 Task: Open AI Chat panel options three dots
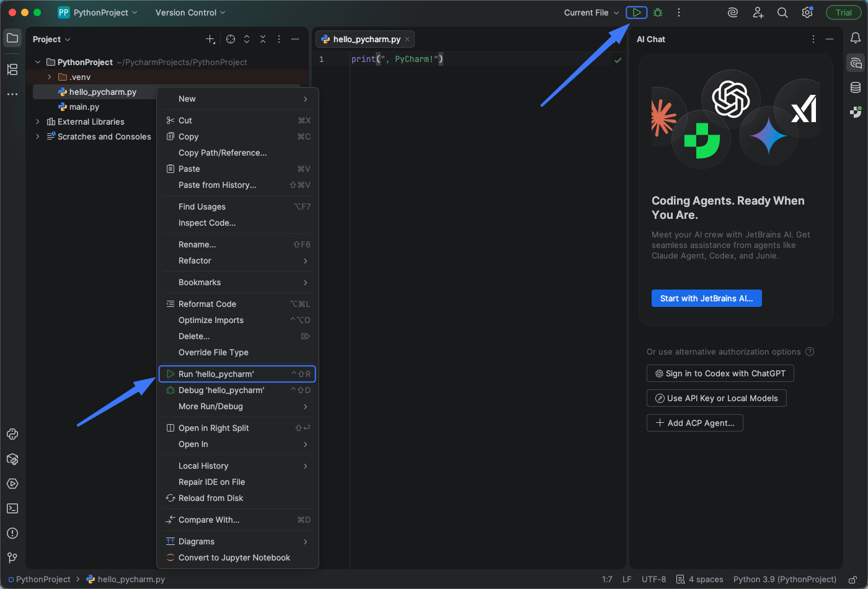[813, 39]
